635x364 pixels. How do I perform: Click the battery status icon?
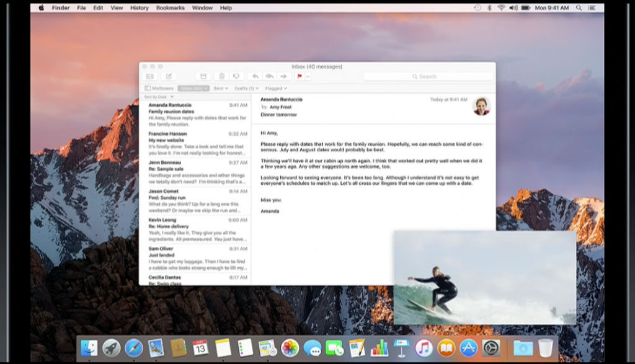pos(526,7)
